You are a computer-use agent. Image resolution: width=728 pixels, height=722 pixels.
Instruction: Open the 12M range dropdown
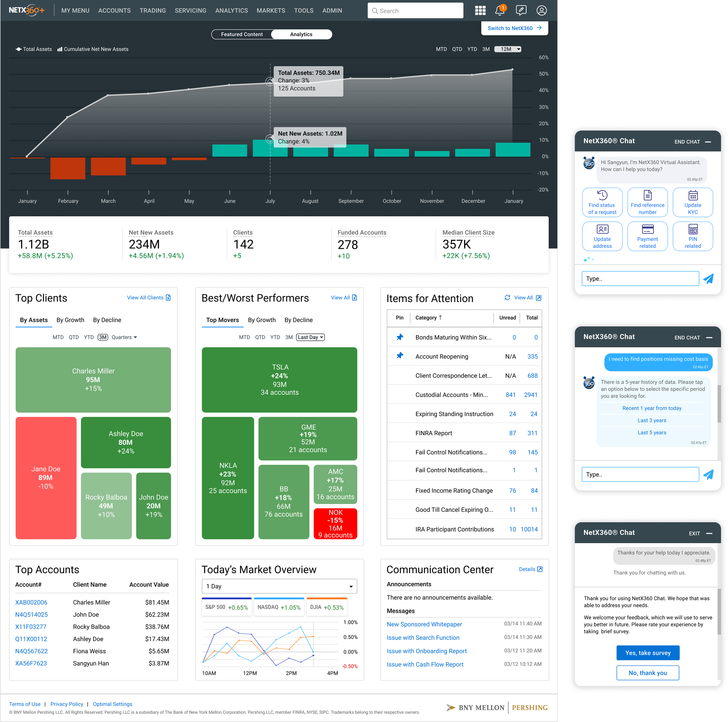pos(508,49)
